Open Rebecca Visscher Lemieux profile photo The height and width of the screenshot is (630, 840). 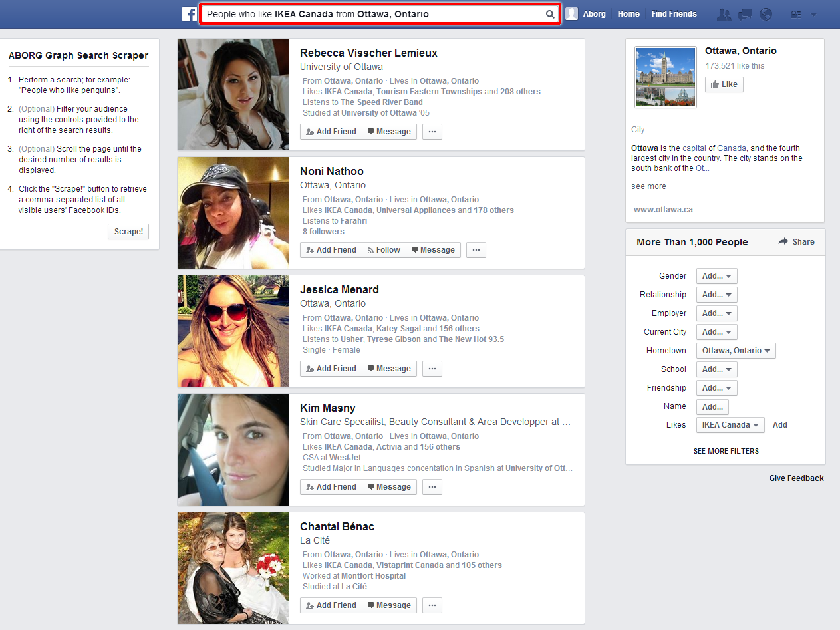233,94
